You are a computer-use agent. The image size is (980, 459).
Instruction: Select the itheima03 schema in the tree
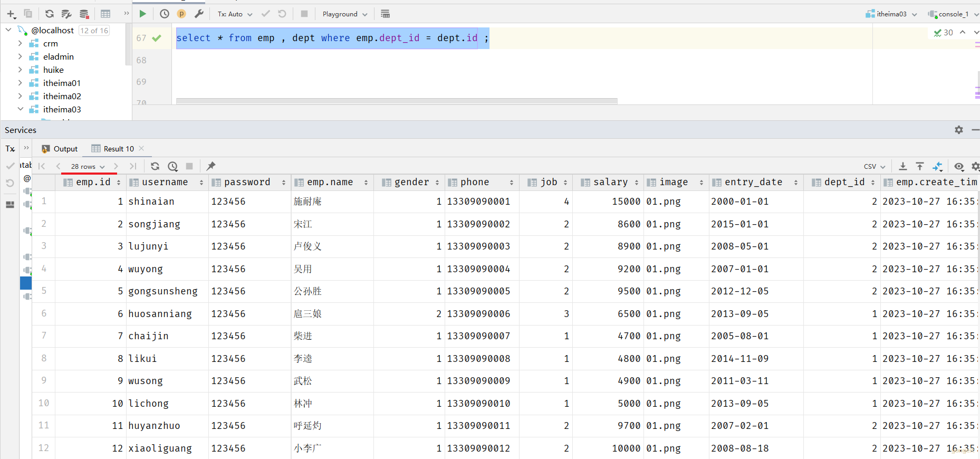coord(62,109)
